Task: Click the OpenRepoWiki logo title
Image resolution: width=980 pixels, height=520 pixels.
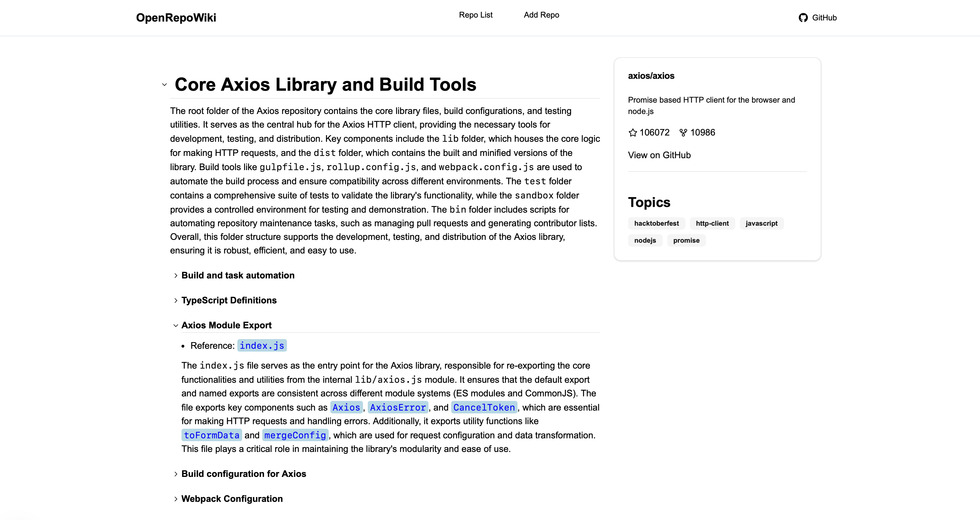Action: tap(176, 18)
